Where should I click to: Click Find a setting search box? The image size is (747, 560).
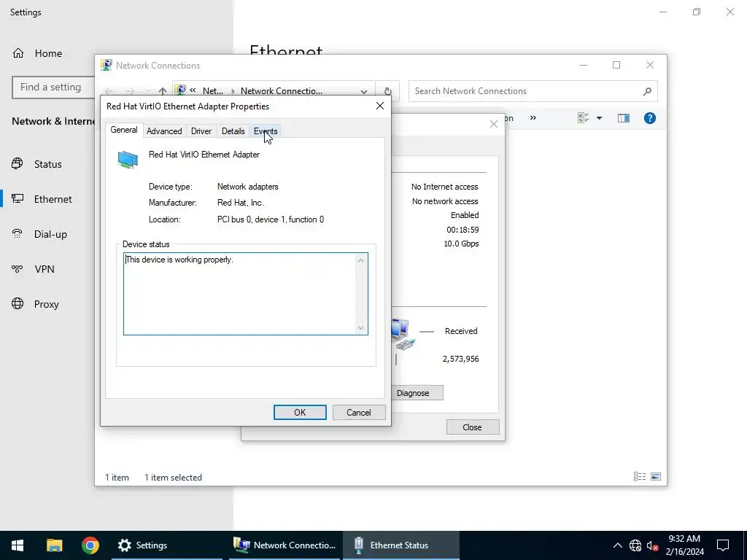[53, 87]
